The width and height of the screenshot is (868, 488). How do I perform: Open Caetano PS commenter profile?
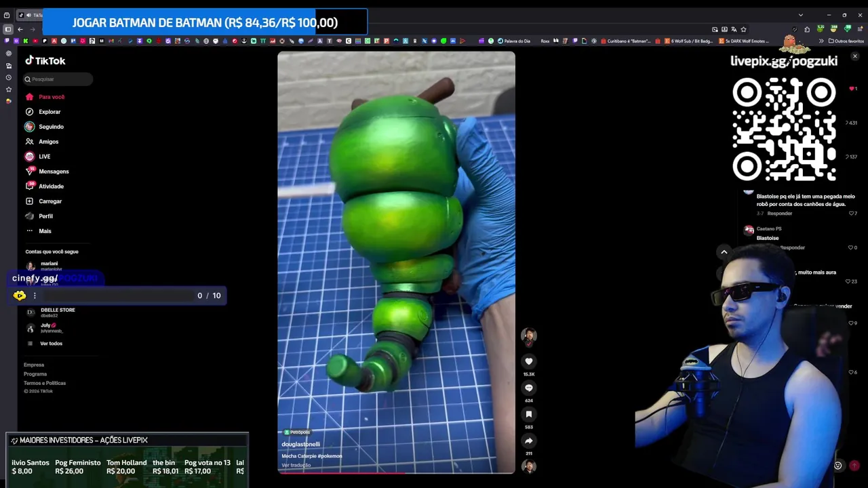(769, 229)
